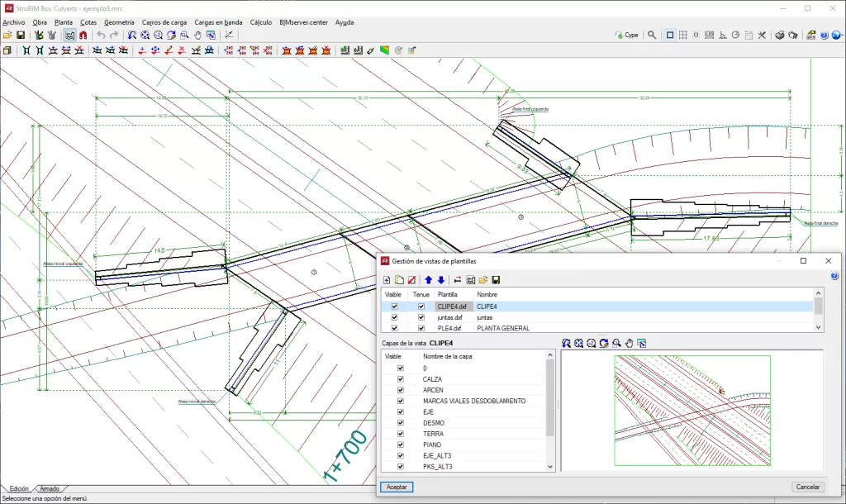This screenshot has width=846, height=504.
Task: Switch to the Armado tab
Action: [x=50, y=489]
